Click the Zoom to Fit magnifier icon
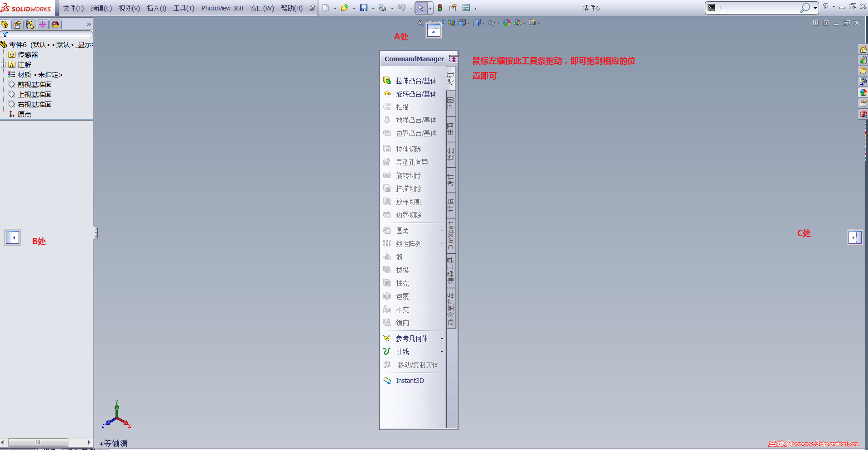Viewport: 868px width, 450px height. coord(420,23)
